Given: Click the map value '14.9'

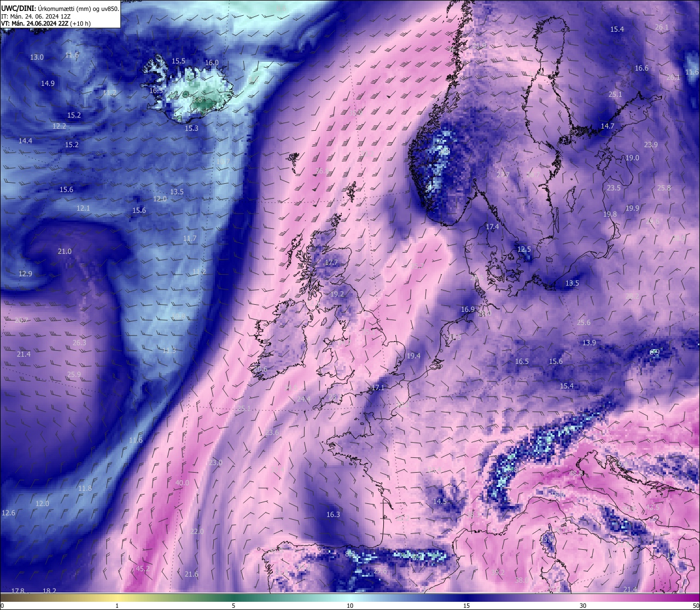Looking at the screenshot, I should click(x=48, y=83).
